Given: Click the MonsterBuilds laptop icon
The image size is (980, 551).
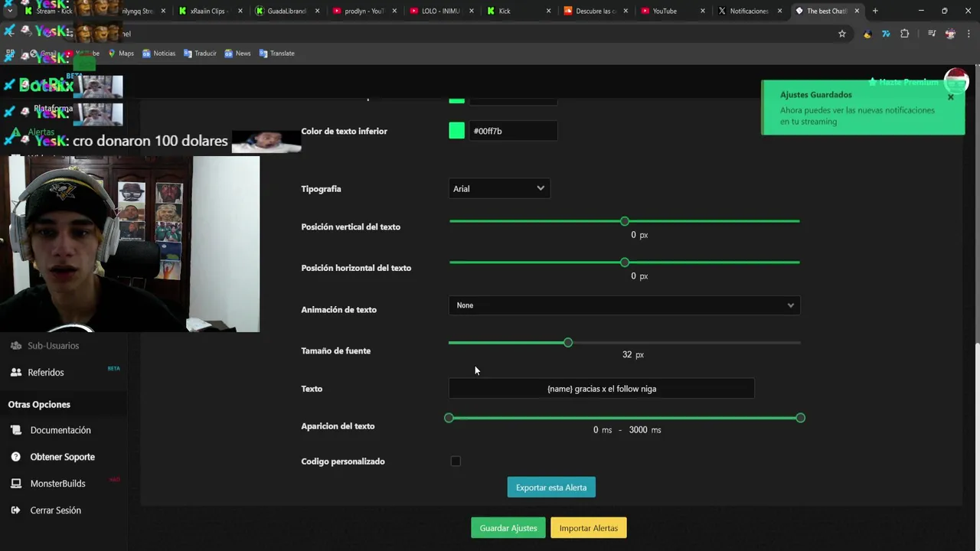Looking at the screenshot, I should coord(16,484).
